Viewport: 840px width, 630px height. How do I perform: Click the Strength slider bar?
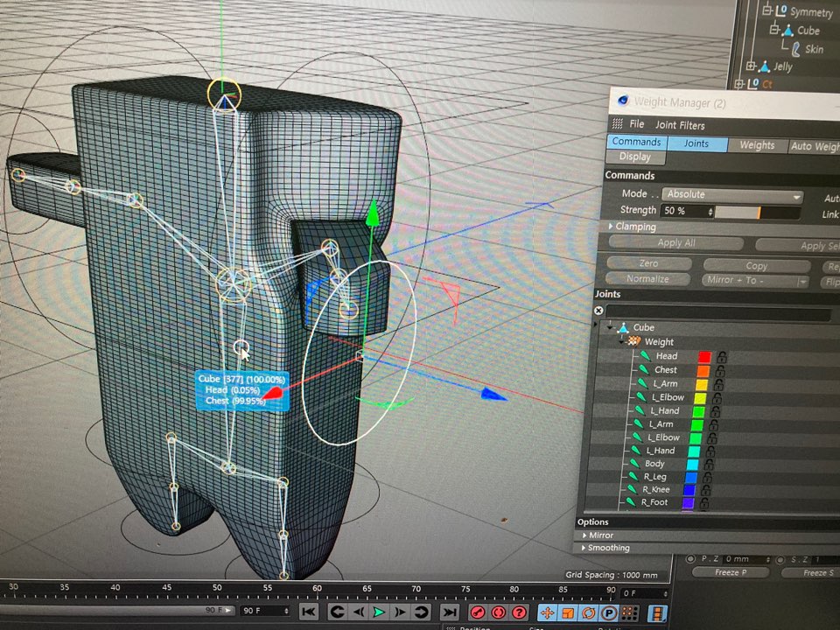coord(758,213)
